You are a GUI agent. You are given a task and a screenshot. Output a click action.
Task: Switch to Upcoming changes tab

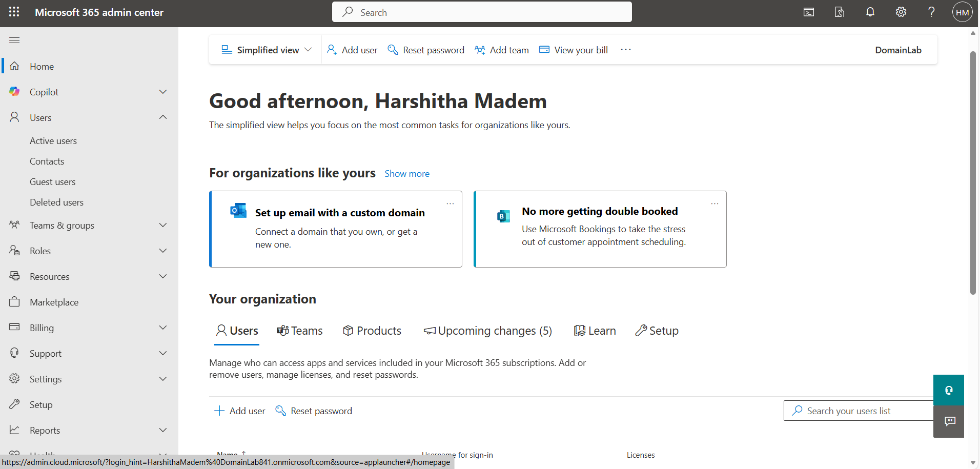tap(488, 331)
